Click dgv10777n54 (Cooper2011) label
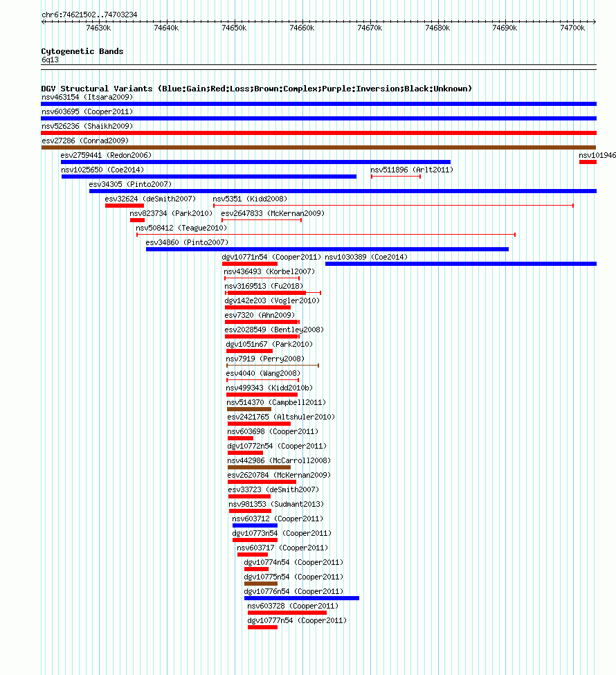616x675 pixels. (x=297, y=621)
